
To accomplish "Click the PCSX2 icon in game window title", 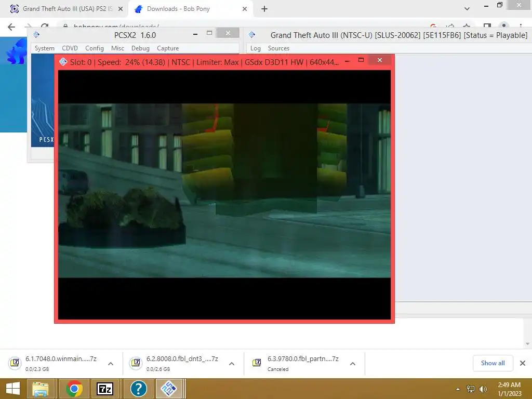I will 63,62.
